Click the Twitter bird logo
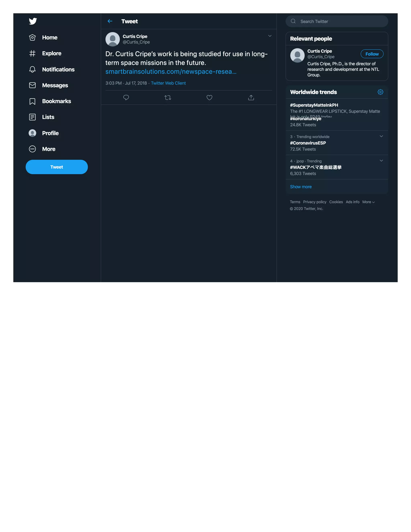The image size is (411, 532). point(33,21)
